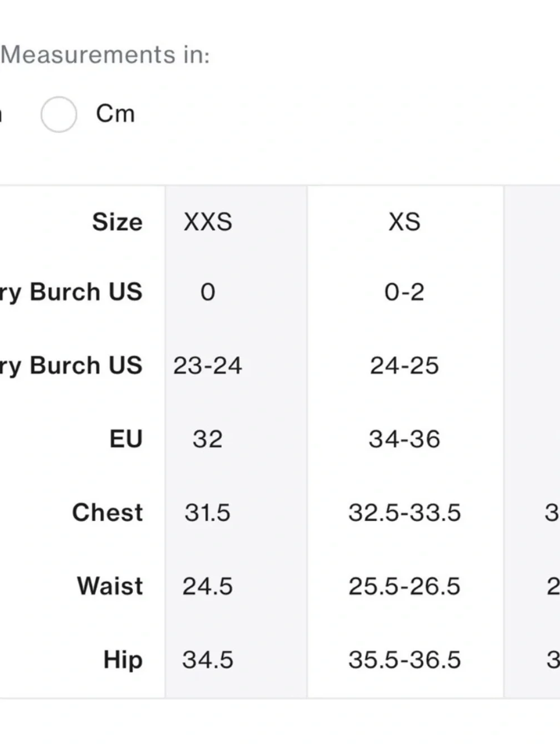Click the Size row label
This screenshot has width=560, height=747.
coord(117,222)
